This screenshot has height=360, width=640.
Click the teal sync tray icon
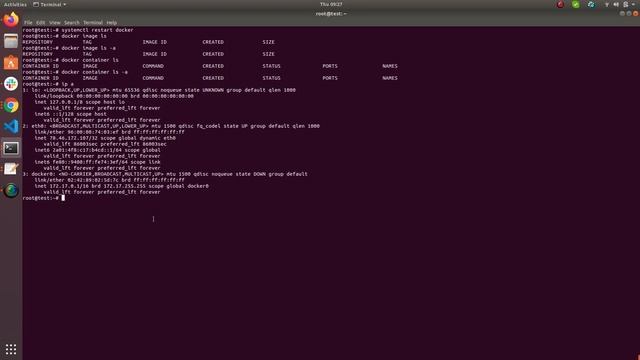point(591,4)
